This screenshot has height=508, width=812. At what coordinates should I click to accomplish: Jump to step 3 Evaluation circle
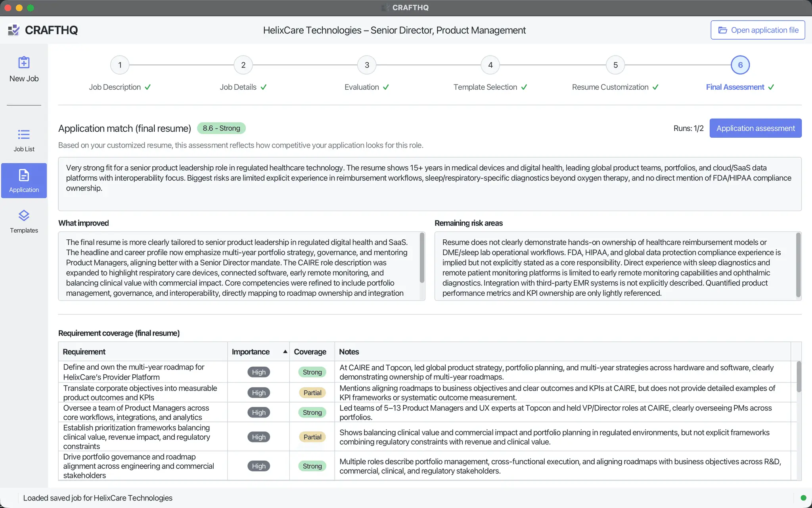(367, 65)
